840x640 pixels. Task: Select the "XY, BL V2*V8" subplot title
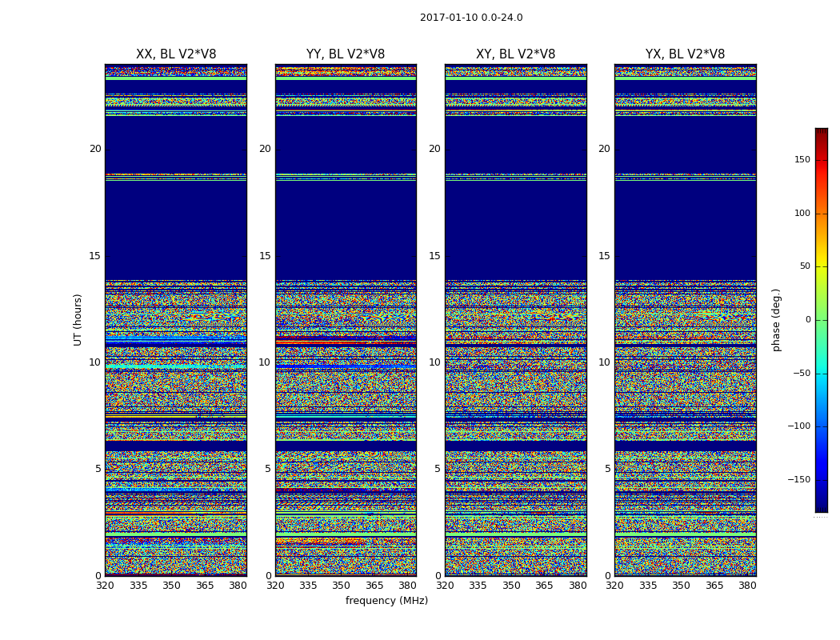click(x=515, y=54)
